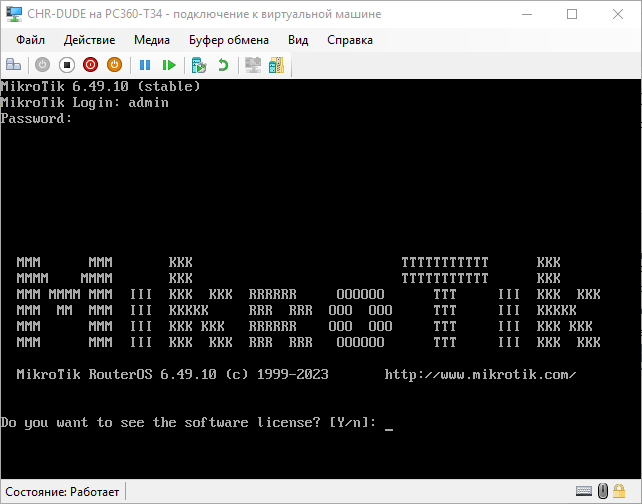Click the software license prompt line
The width and height of the screenshot is (642, 504).
pyautogui.click(x=197, y=423)
